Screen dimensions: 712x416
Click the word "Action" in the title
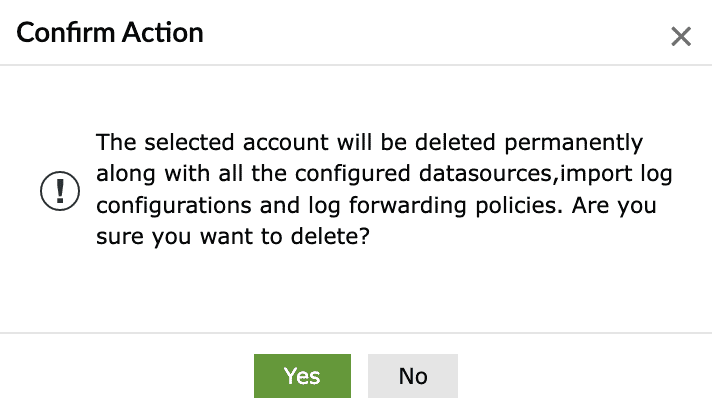(164, 33)
